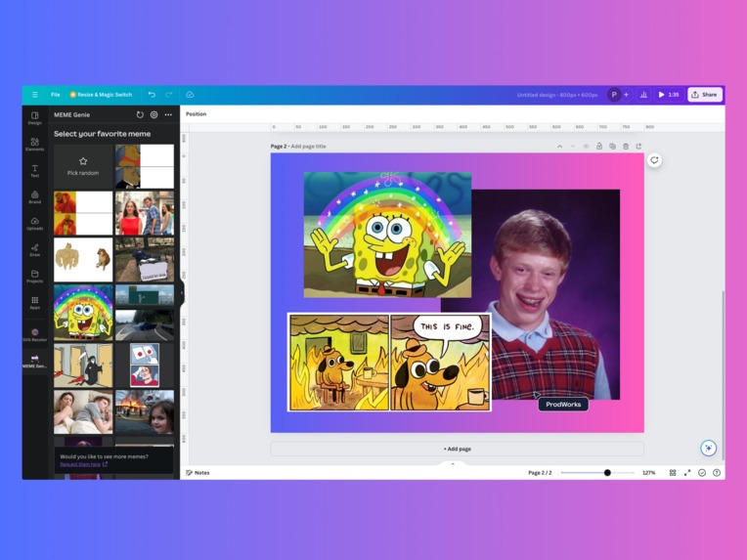This screenshot has width=747, height=560.
Task: Add a new page icon above canvas
Action: [x=638, y=147]
